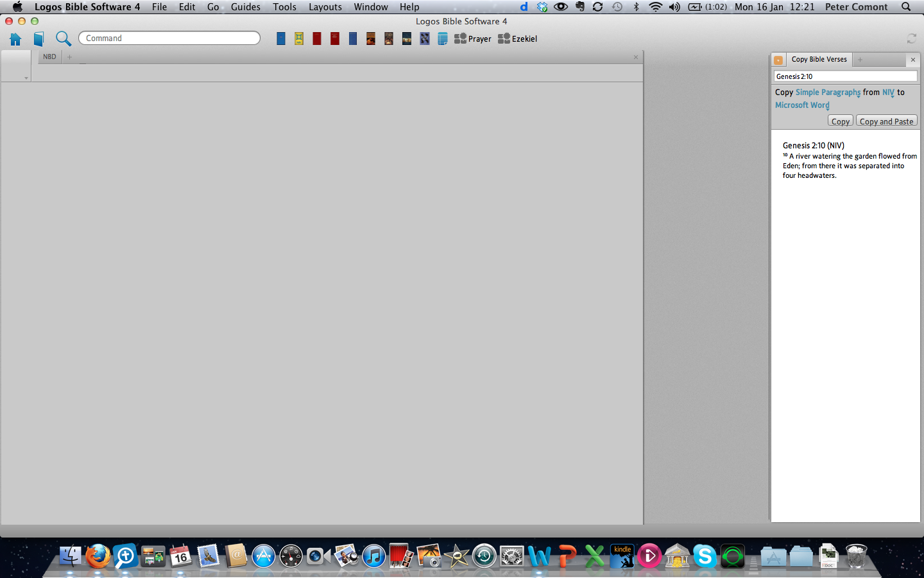Open the Prayer layout shortcut
The image size is (924, 578).
473,39
